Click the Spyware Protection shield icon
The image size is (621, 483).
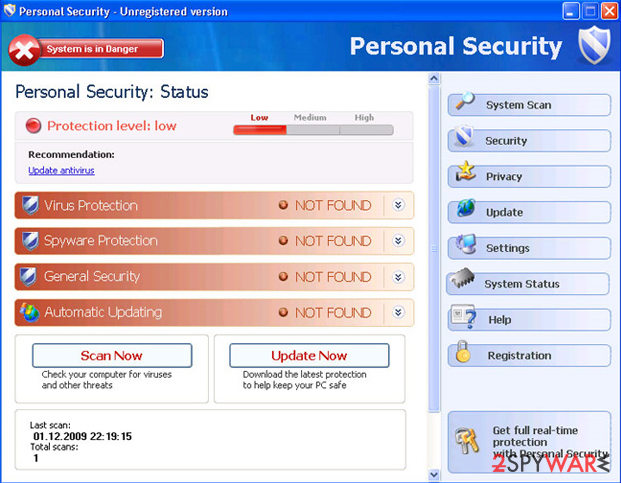(30, 241)
